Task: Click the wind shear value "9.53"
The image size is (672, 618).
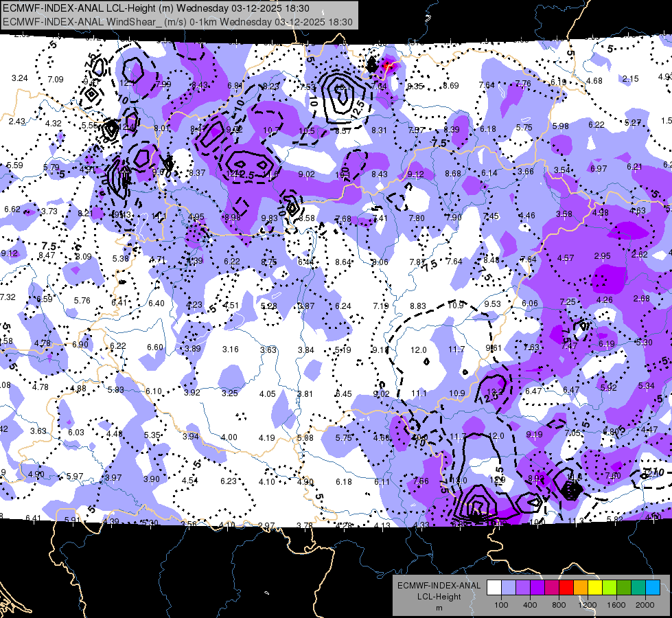Action: point(492,304)
